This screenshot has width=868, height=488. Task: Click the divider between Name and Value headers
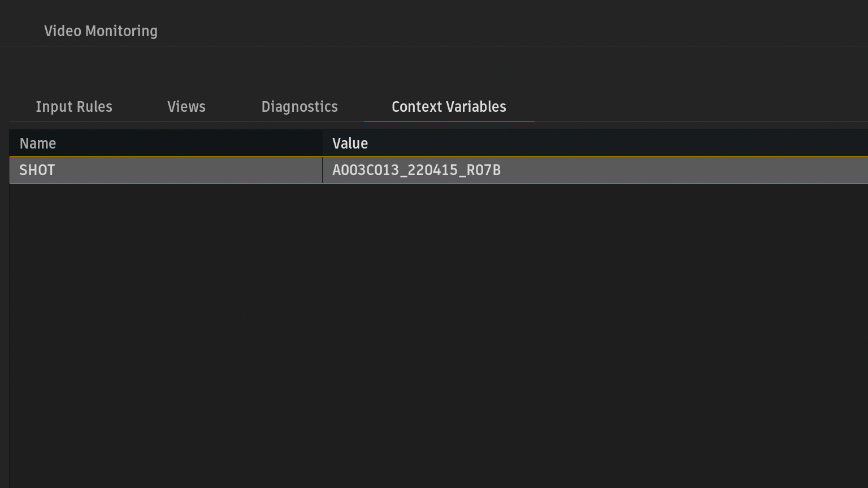(322, 143)
